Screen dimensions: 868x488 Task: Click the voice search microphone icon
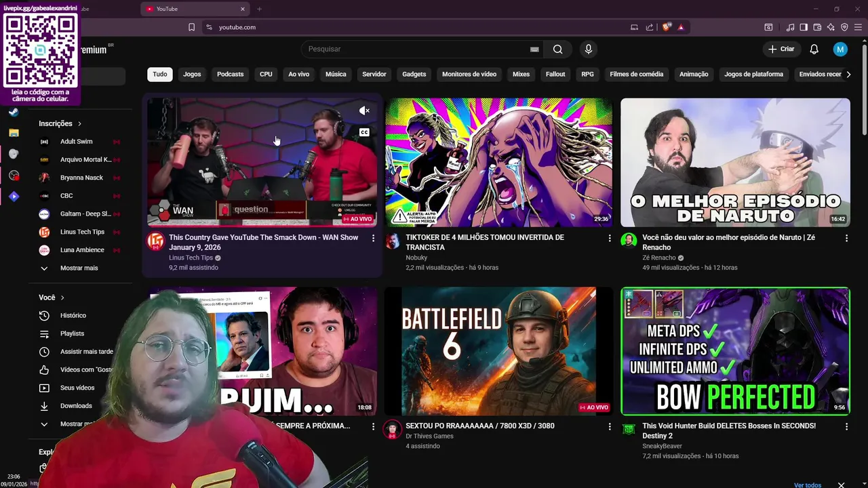point(589,49)
